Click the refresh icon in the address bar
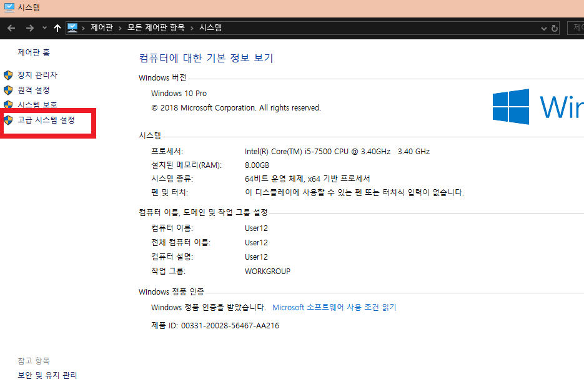 point(556,27)
